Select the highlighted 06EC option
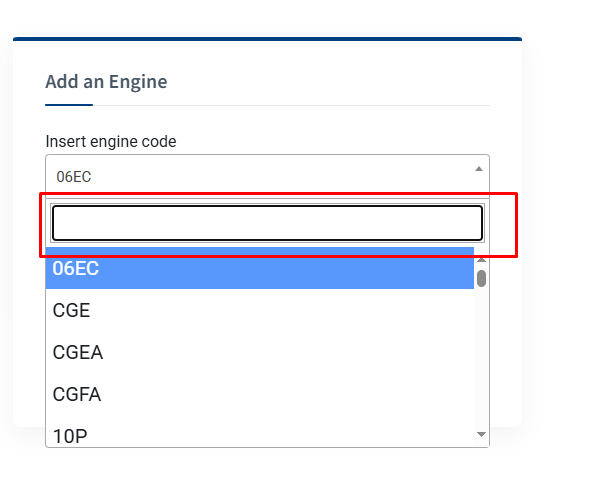612x481 pixels. tap(259, 269)
